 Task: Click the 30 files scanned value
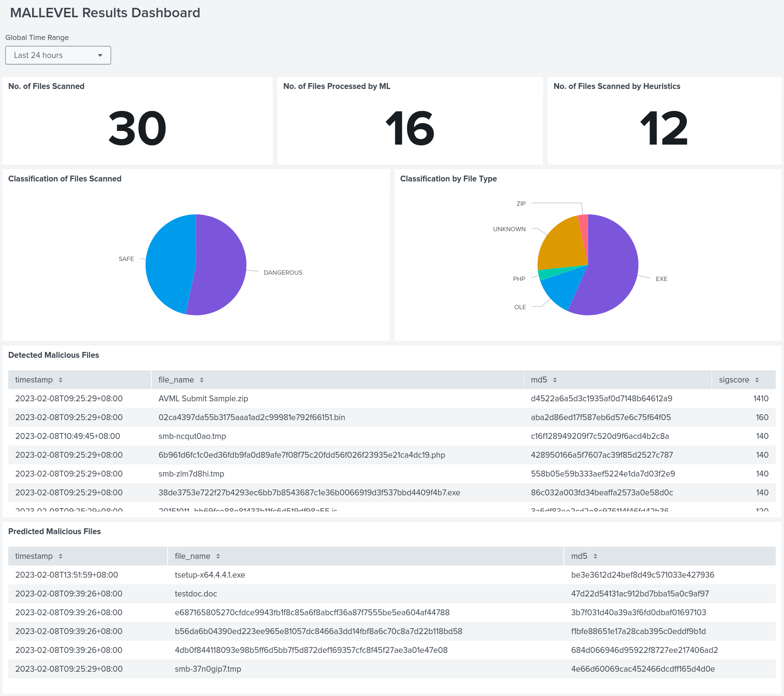click(x=137, y=129)
